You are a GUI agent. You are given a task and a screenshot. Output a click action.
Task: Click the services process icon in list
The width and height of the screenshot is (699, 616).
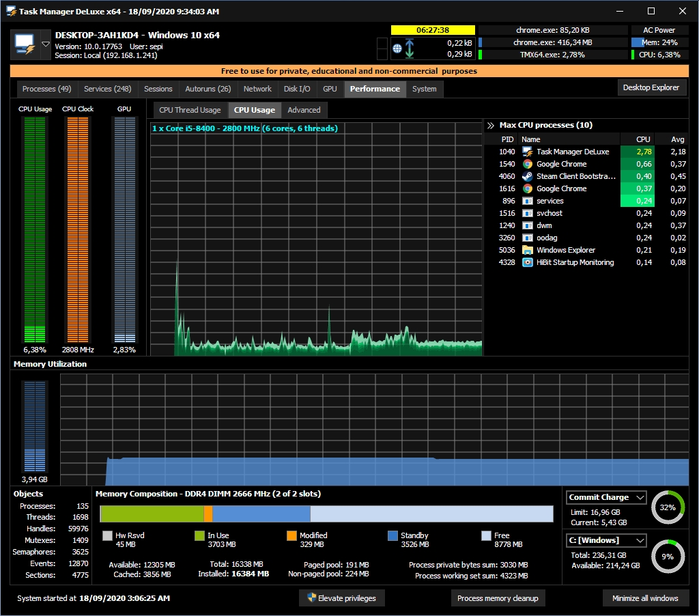click(x=527, y=201)
